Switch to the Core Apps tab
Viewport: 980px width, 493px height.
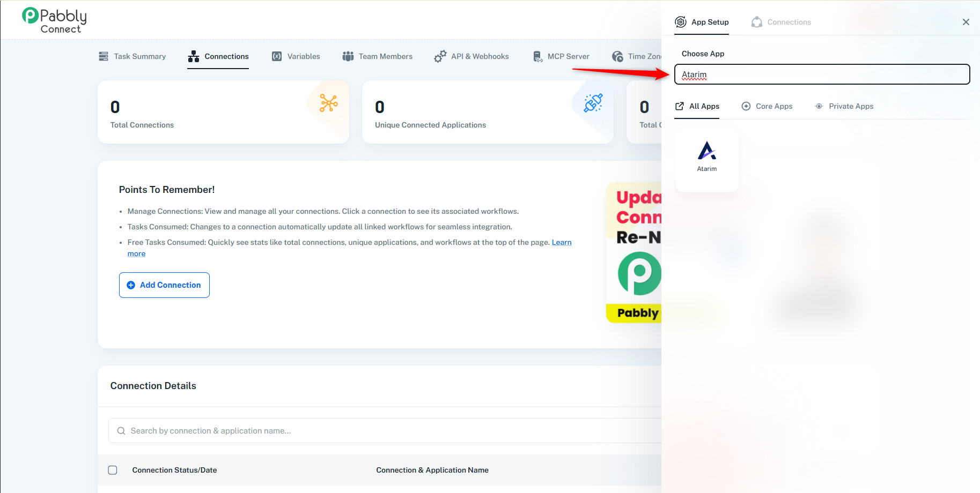point(767,106)
